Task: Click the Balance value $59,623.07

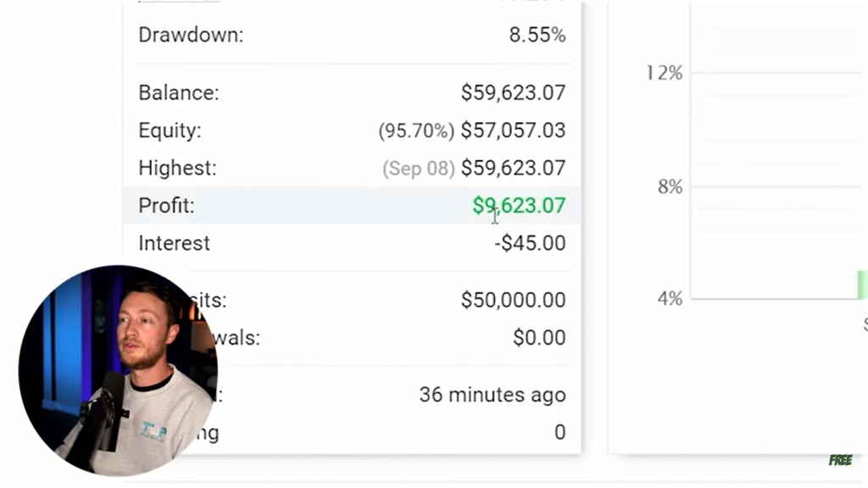Action: point(513,93)
